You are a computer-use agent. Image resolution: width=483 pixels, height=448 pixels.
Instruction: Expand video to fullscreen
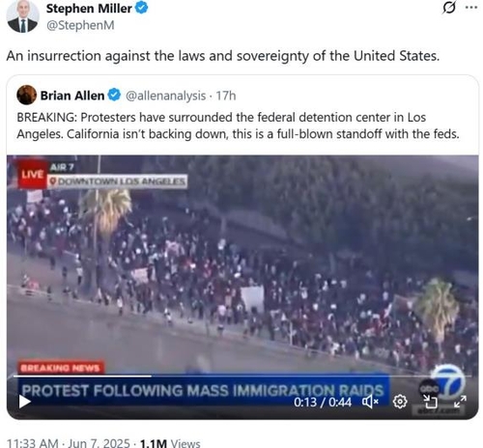460,402
